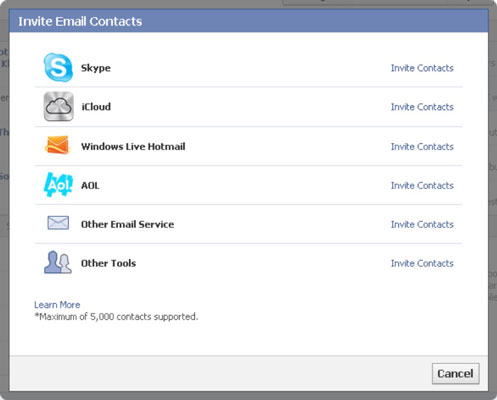Invite contacts using Other Tools

(x=422, y=264)
